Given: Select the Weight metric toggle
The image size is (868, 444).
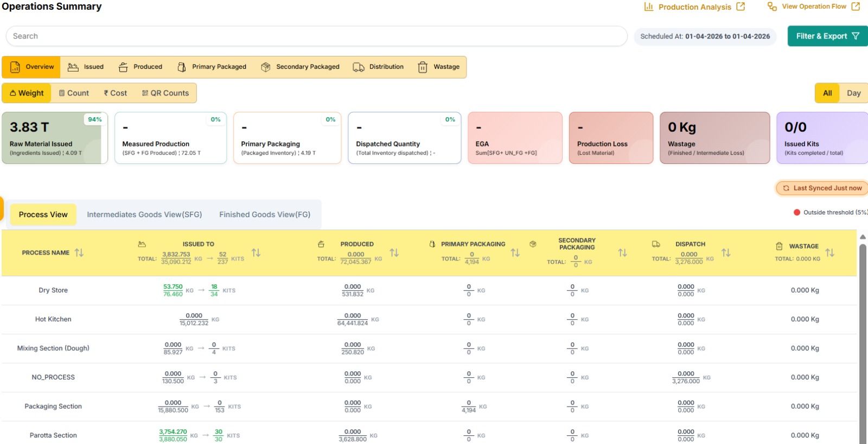Looking at the screenshot, I should 27,93.
